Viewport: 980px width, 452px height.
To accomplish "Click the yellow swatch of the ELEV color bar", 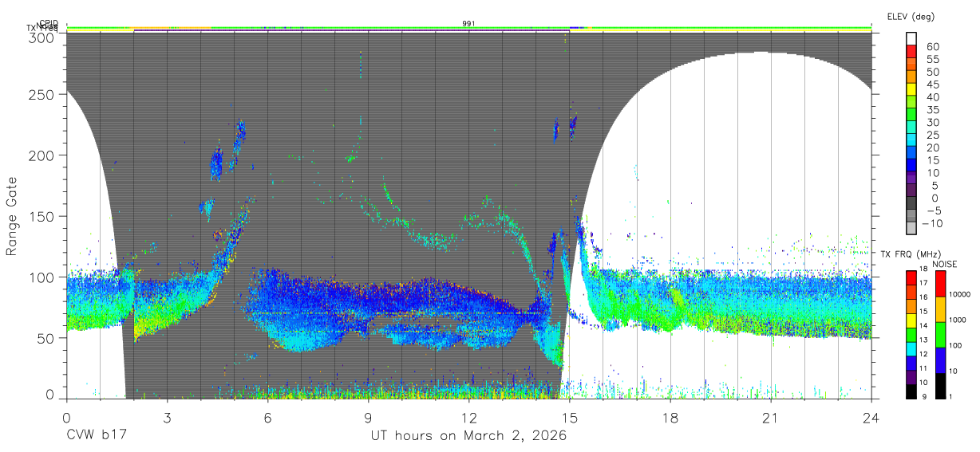I will coord(911,88).
